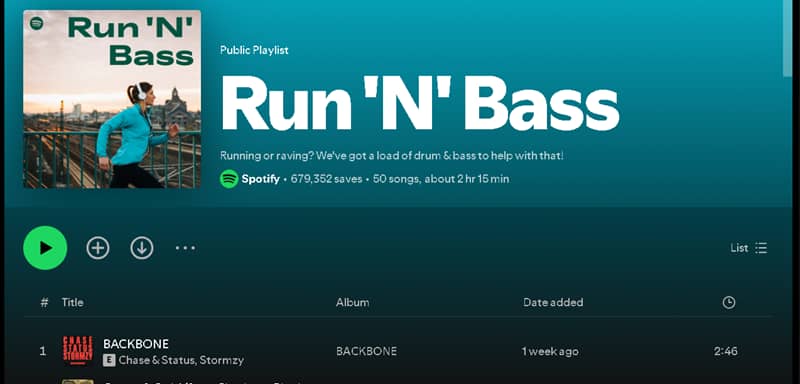Download the playlist with arrow icon
Image resolution: width=800 pixels, height=384 pixels.
pos(142,248)
